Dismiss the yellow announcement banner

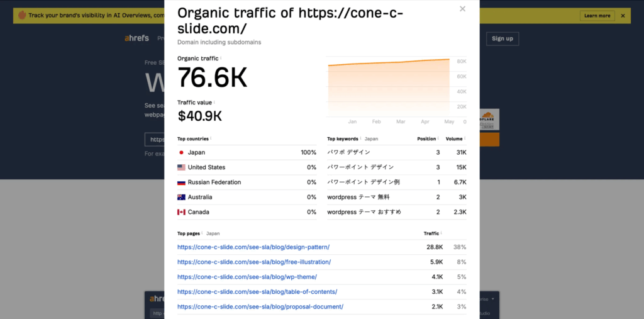coord(623,16)
